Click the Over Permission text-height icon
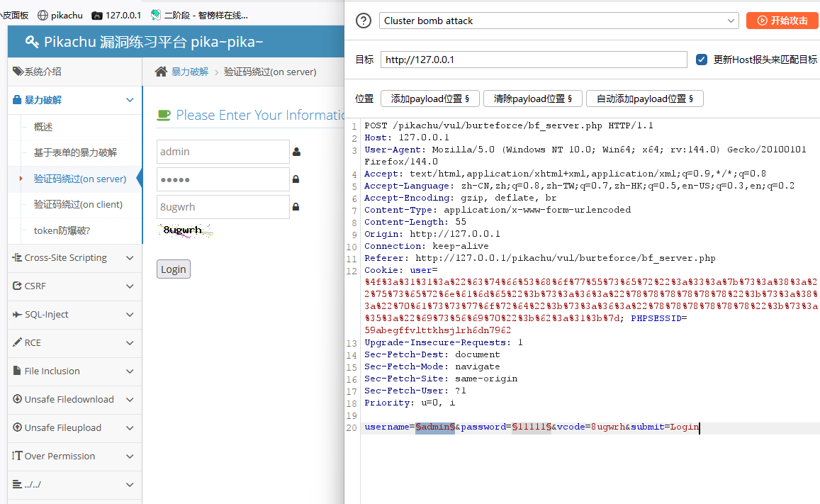This screenshot has width=820, height=504. tap(17, 456)
